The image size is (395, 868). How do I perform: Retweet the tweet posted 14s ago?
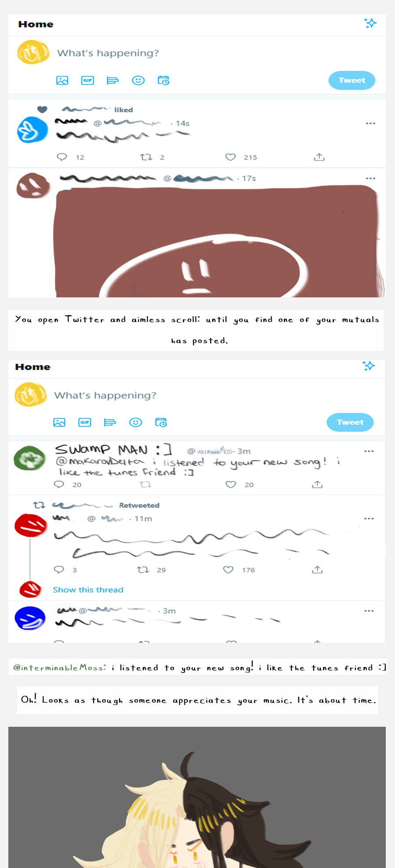point(146,157)
